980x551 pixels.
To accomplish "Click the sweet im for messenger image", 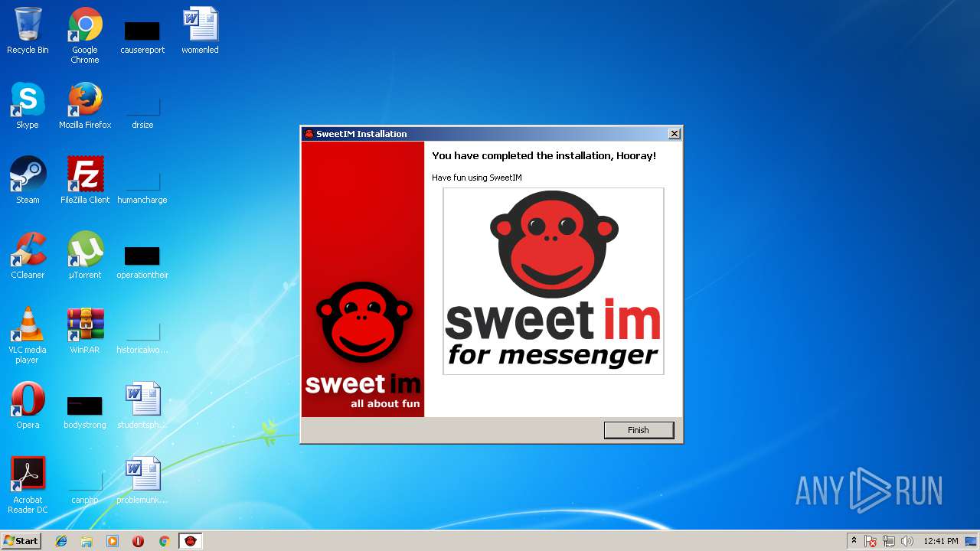I will (554, 281).
